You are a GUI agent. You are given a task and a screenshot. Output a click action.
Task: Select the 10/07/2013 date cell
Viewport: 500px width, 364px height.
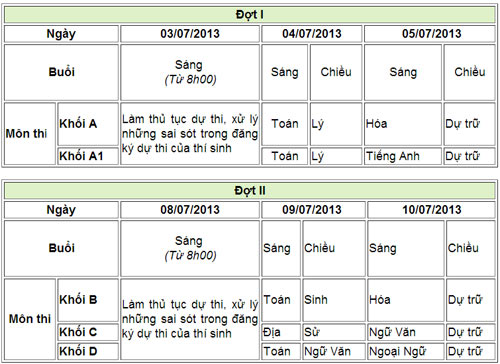[x=432, y=210]
